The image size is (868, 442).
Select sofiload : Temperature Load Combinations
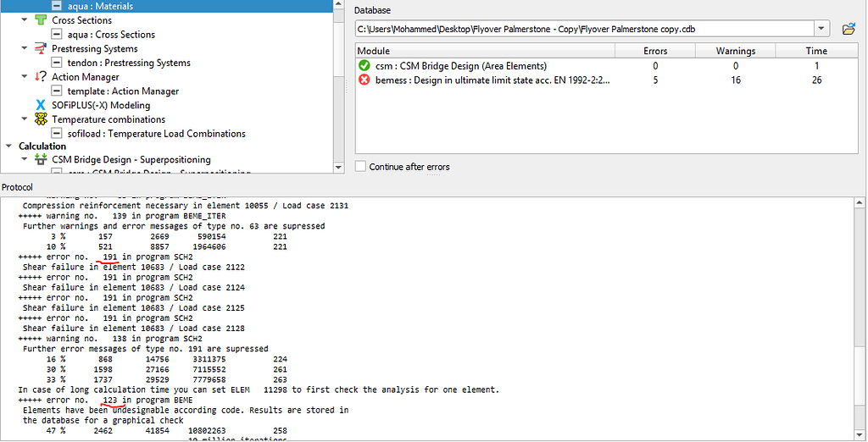tap(156, 134)
